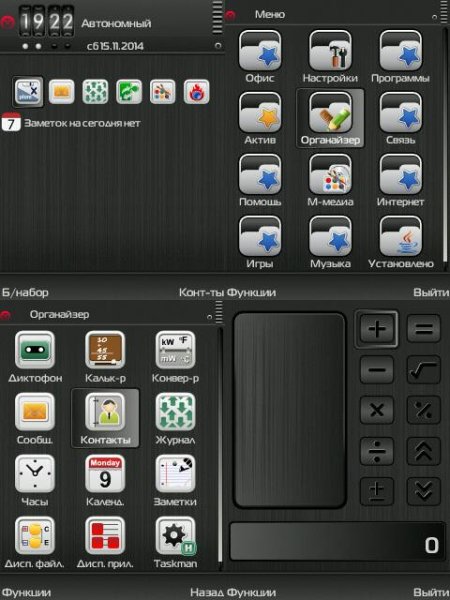This screenshot has width=450, height=600.
Task: Open calendar notice Заметок на сегодня нет
Action: 71,123
